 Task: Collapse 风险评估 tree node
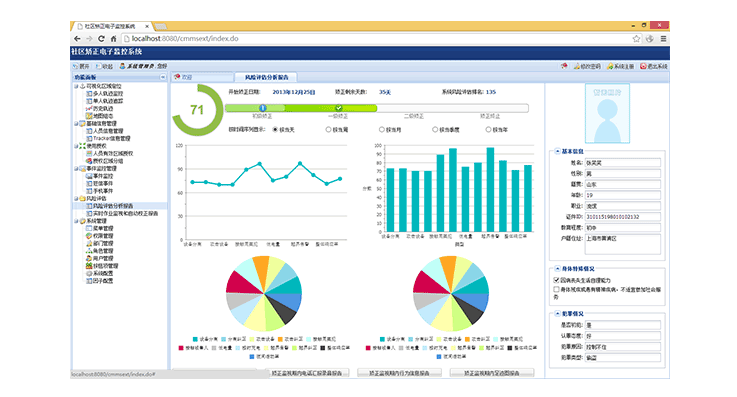pyautogui.click(x=76, y=198)
